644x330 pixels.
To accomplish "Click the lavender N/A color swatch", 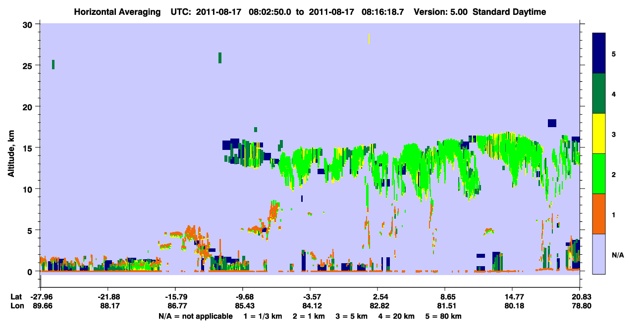I will click(x=599, y=254).
